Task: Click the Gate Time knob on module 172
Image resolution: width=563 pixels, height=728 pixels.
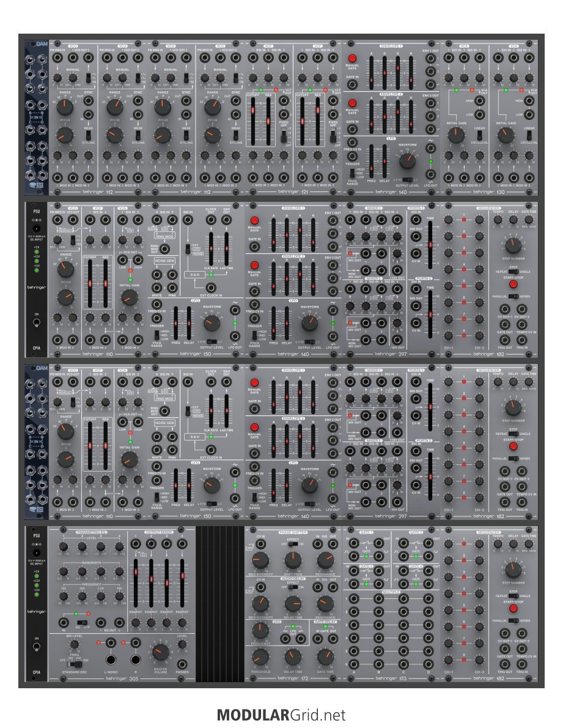Action: tap(325, 657)
